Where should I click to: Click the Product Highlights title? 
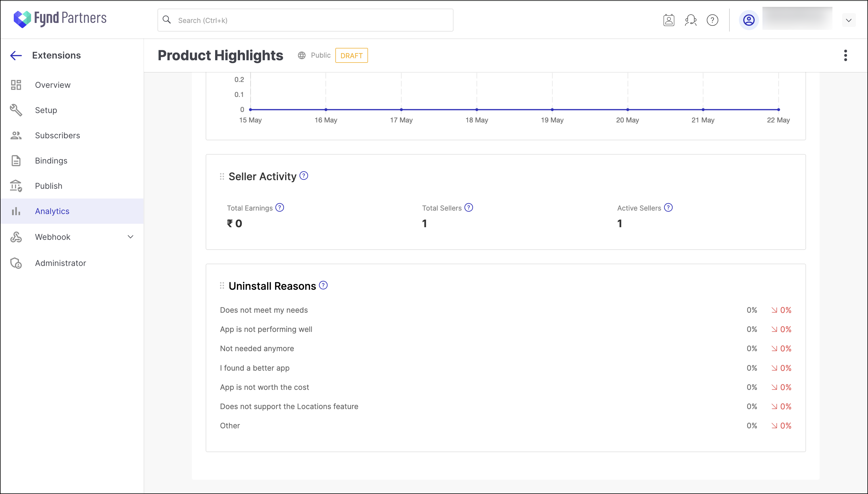(220, 55)
